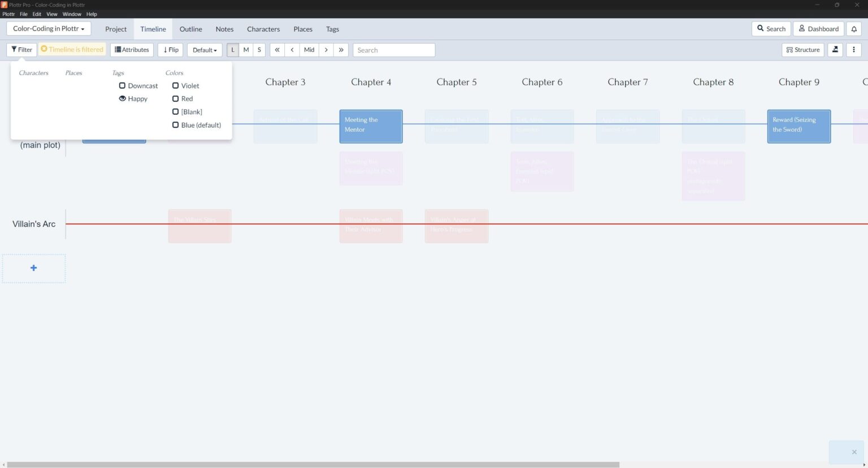The width and height of the screenshot is (868, 468).
Task: Flip the timeline orientation
Action: tap(170, 49)
